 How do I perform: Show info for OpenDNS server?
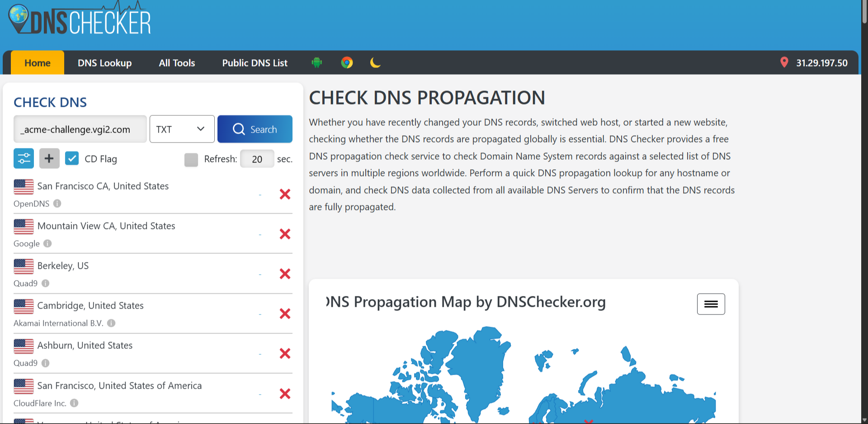point(57,204)
